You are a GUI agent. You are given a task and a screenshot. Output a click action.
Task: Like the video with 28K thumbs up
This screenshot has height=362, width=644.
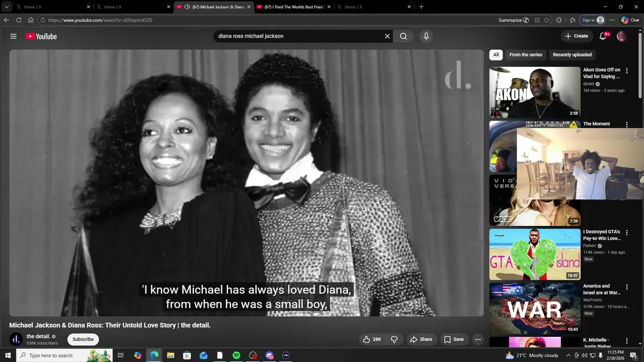click(372, 339)
